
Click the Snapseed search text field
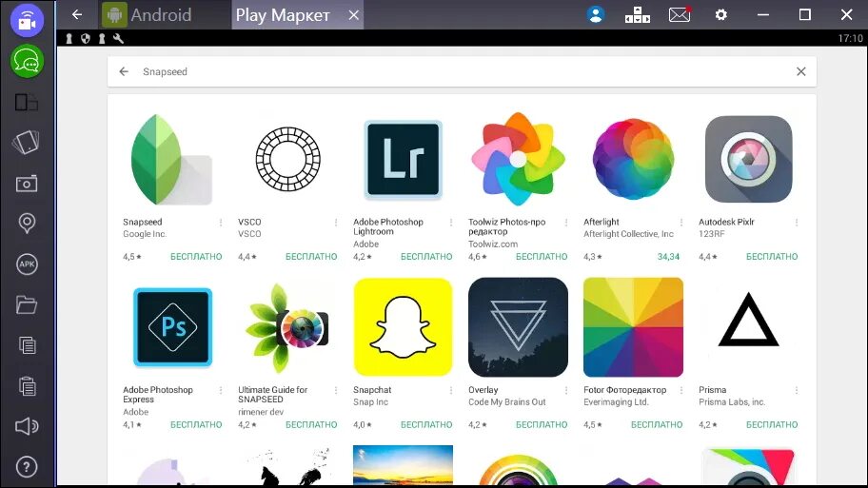coord(462,71)
